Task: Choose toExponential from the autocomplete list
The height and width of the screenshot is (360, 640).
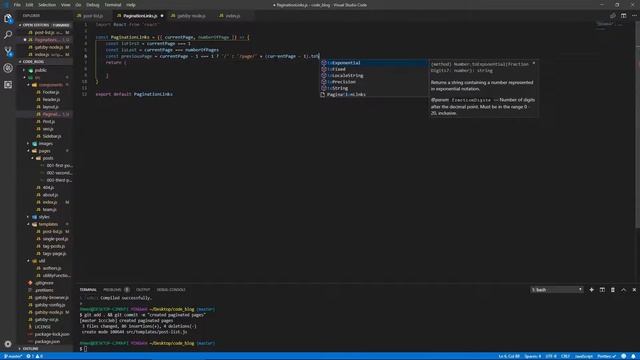Action: click(374, 63)
